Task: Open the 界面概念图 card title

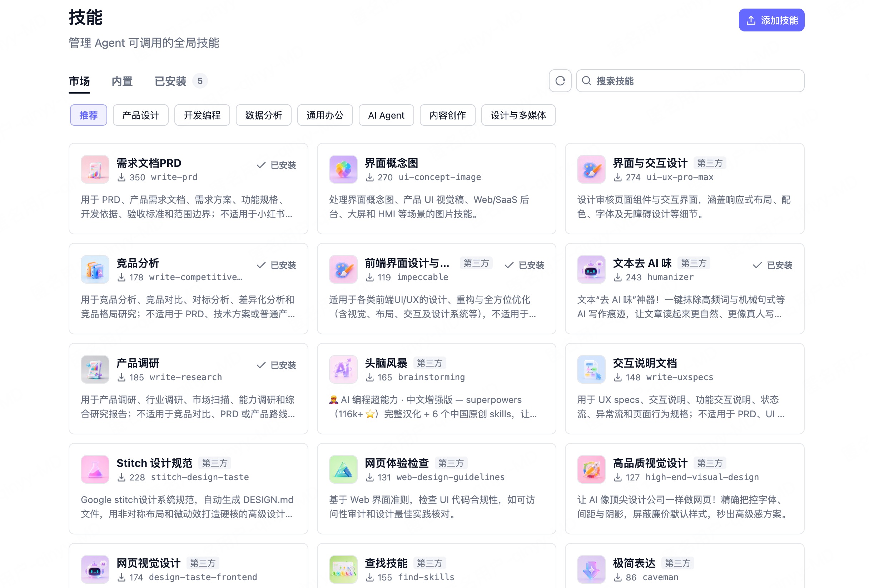Action: [391, 163]
